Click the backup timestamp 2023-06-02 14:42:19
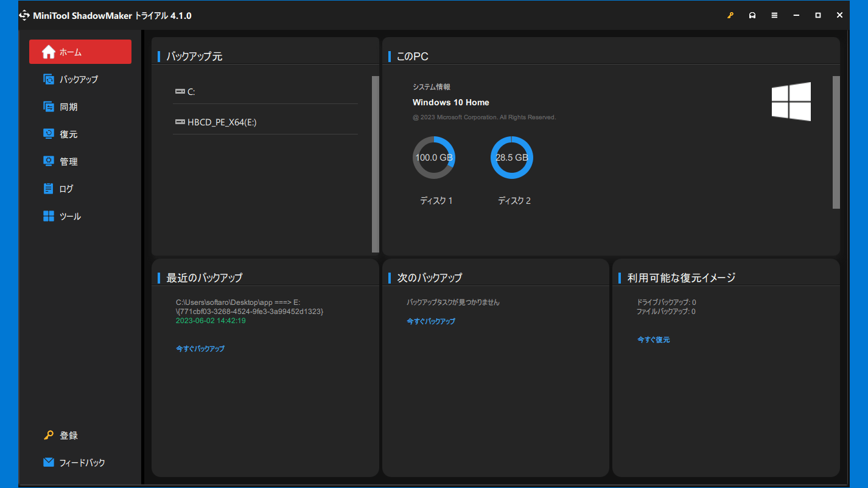The image size is (868, 488). [x=211, y=321]
